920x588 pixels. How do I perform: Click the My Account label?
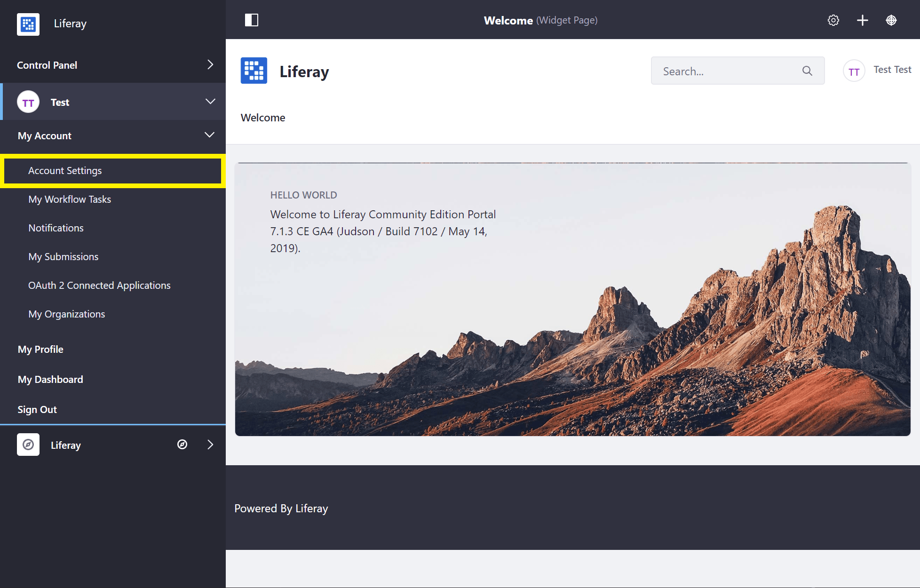pos(45,136)
